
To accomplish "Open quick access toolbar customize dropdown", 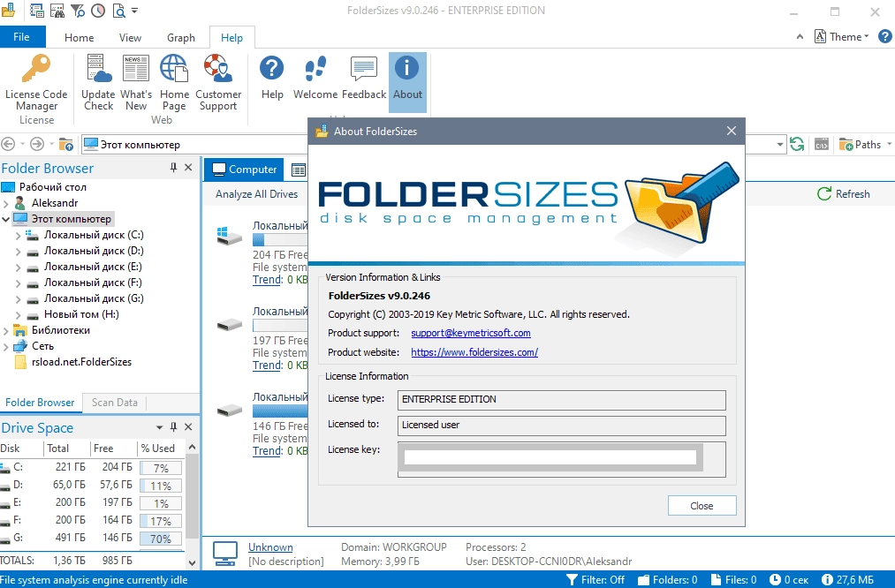I will 134,11.
